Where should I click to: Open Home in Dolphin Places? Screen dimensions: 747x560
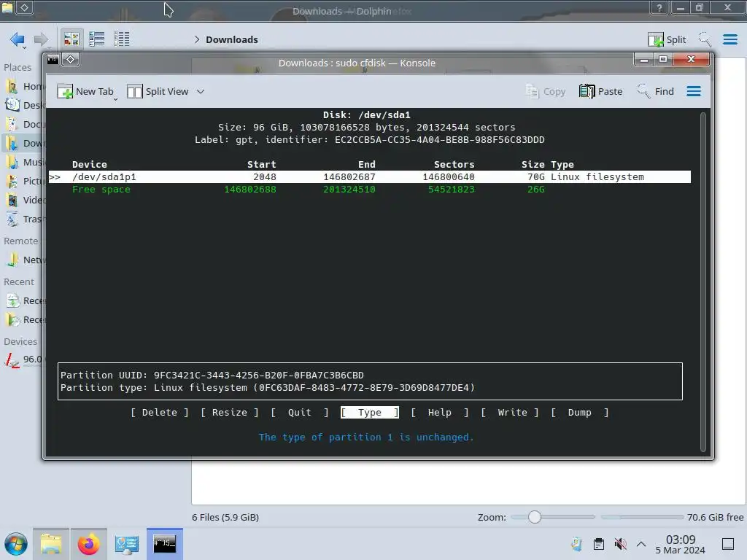[25, 86]
